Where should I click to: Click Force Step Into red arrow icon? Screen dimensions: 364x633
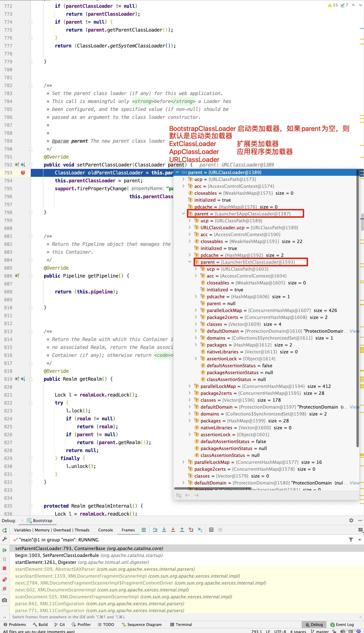(173, 530)
